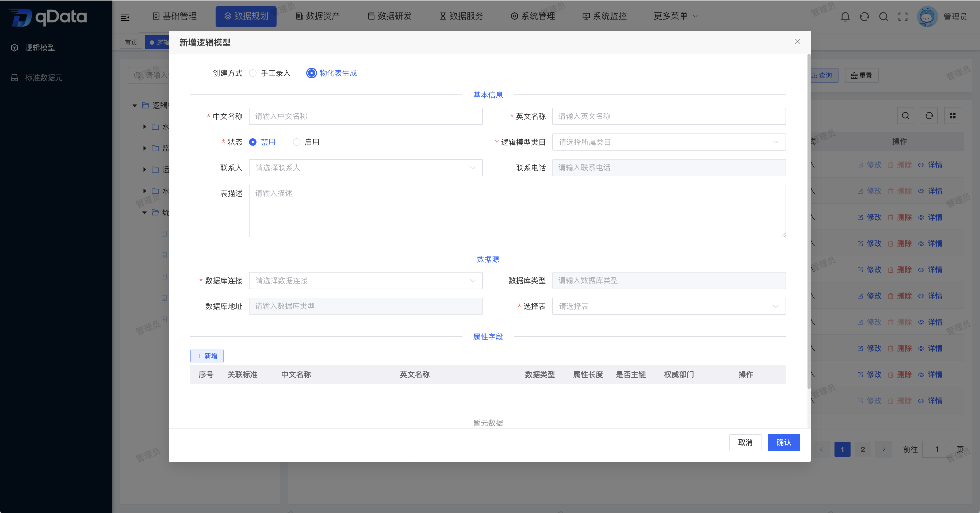Close the 新增逻辑模型 dialog with X
This screenshot has width=980, height=513.
[798, 41]
